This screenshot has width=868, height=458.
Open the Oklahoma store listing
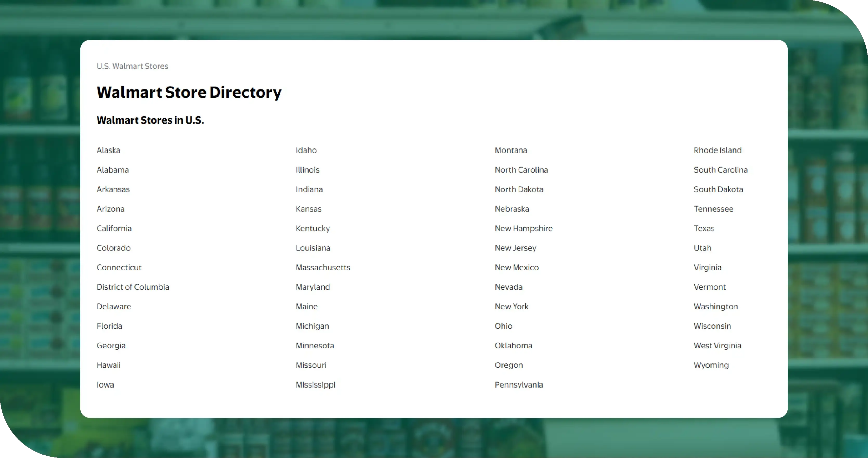pyautogui.click(x=513, y=345)
